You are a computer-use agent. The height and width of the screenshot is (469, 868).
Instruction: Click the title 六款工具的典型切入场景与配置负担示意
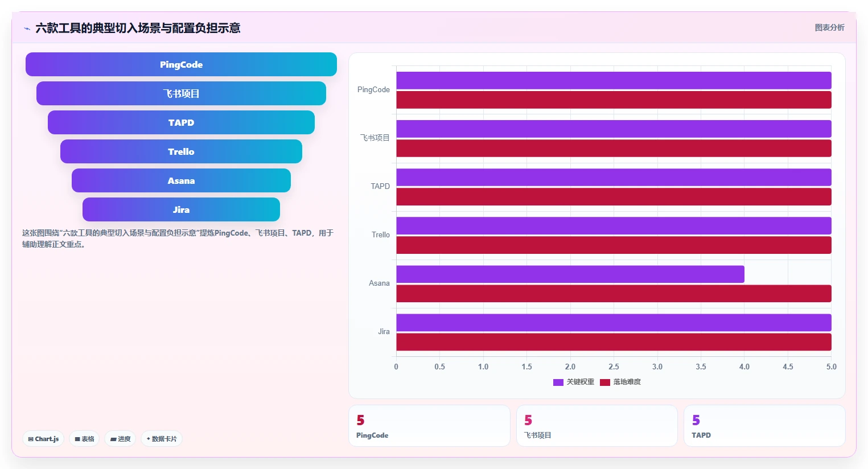[x=138, y=28]
